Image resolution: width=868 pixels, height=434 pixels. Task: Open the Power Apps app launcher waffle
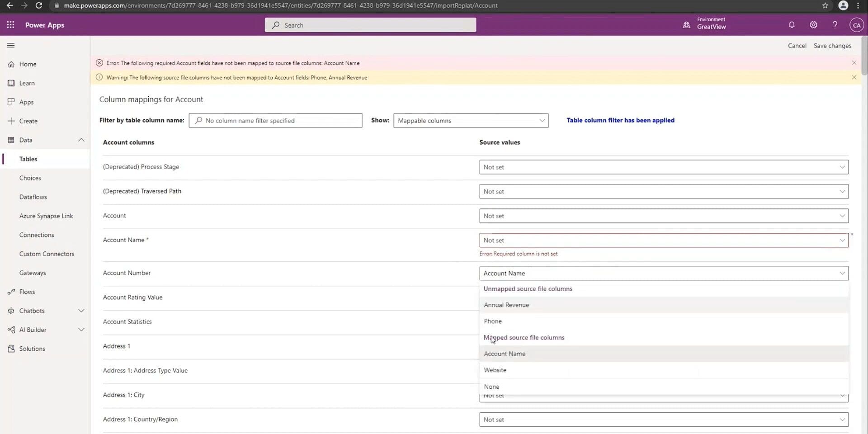[10, 25]
